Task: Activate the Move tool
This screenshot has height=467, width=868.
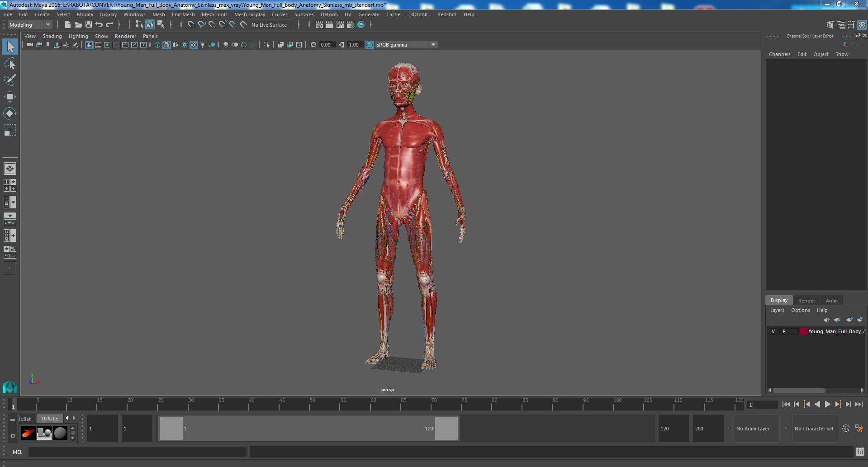Action: pos(10,97)
